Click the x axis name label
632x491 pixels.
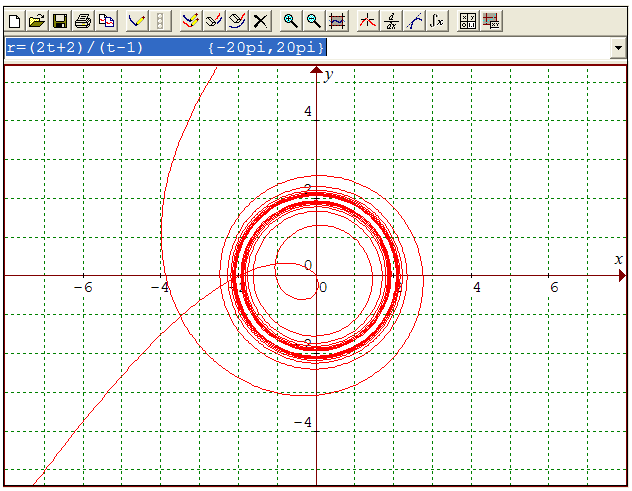tap(619, 259)
